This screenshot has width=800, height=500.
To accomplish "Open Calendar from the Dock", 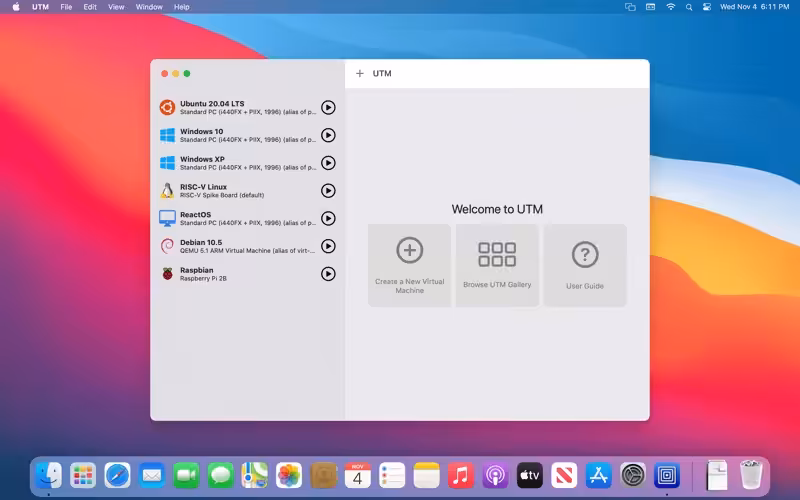I will pyautogui.click(x=358, y=475).
